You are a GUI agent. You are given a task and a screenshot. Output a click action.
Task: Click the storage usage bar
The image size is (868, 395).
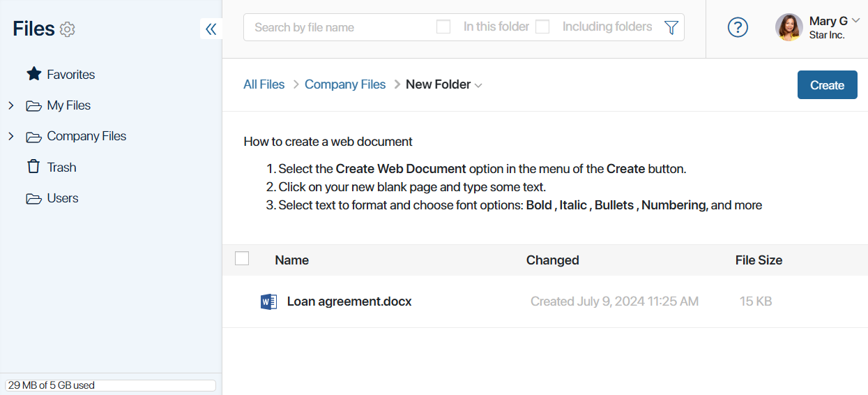tap(111, 385)
